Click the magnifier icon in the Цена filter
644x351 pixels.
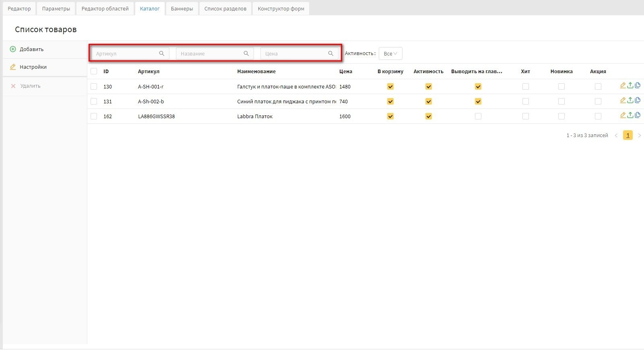331,53
